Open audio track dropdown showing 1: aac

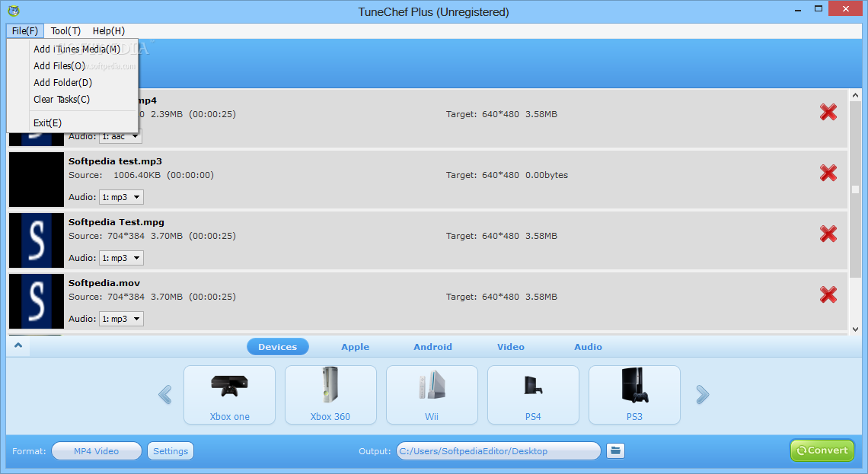[120, 136]
